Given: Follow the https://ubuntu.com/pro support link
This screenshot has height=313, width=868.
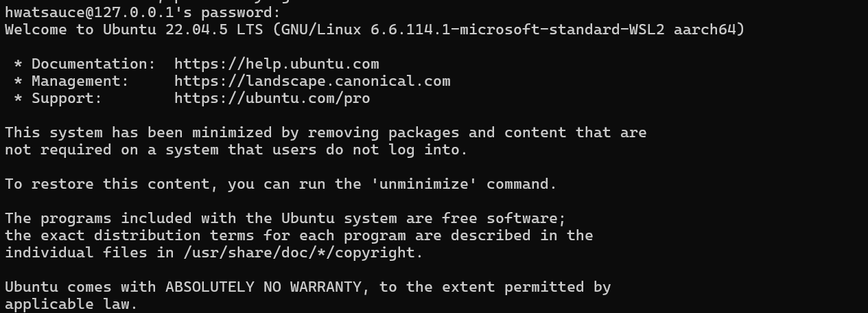Looking at the screenshot, I should [x=272, y=98].
